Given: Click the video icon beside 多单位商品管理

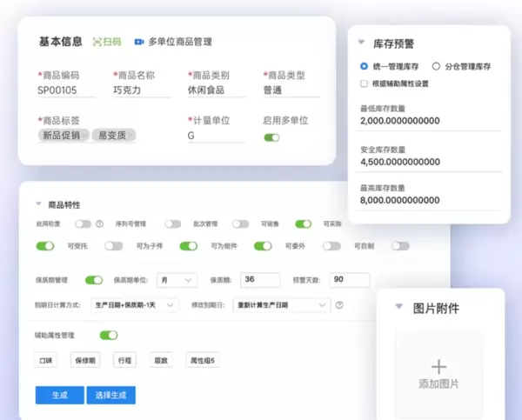Looking at the screenshot, I should click(138, 42).
